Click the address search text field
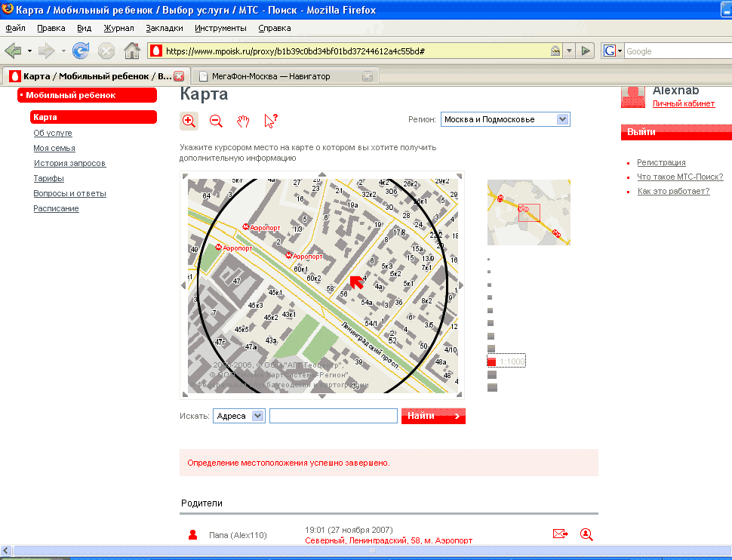Viewport: 732px width, 560px height. 334,416
